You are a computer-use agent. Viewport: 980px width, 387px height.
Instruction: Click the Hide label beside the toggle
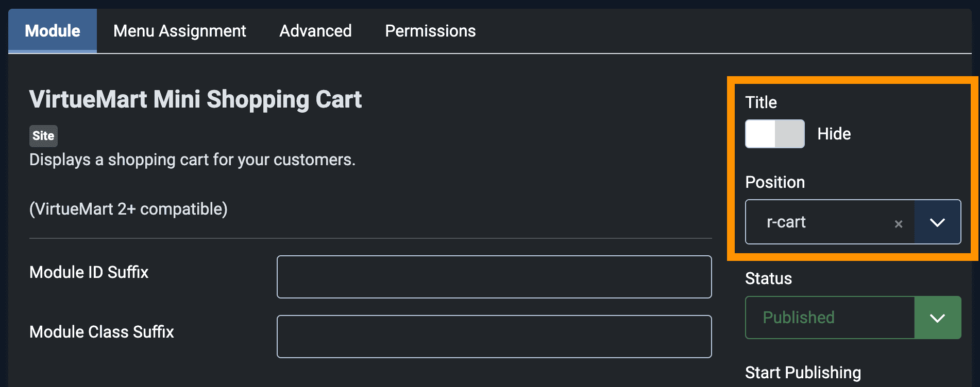834,134
